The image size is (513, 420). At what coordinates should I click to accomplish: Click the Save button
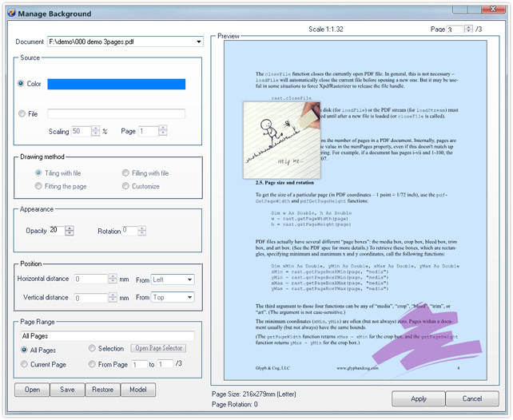(67, 390)
